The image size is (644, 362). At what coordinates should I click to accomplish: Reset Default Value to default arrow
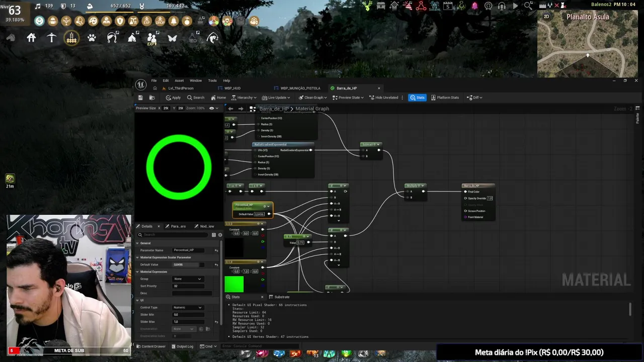click(x=216, y=264)
